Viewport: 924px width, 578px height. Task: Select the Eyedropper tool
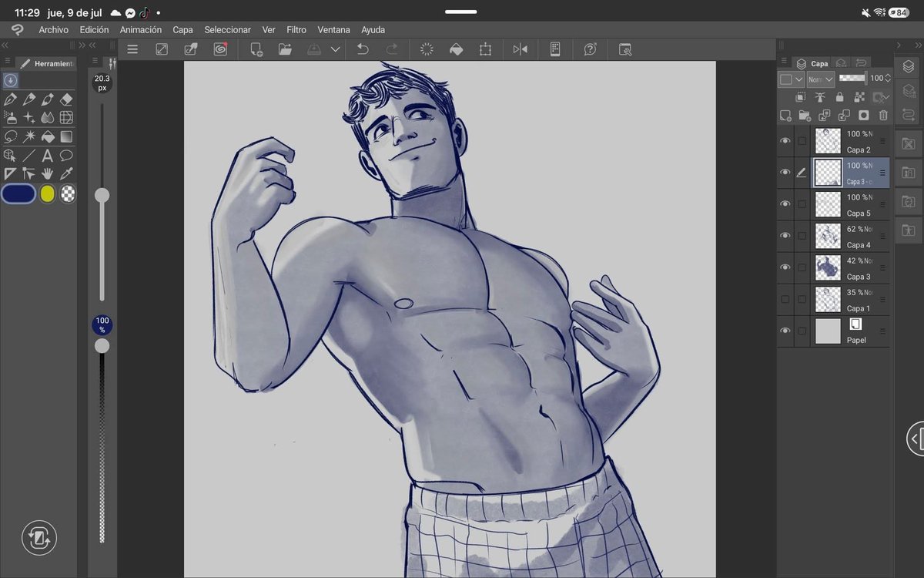(66, 173)
